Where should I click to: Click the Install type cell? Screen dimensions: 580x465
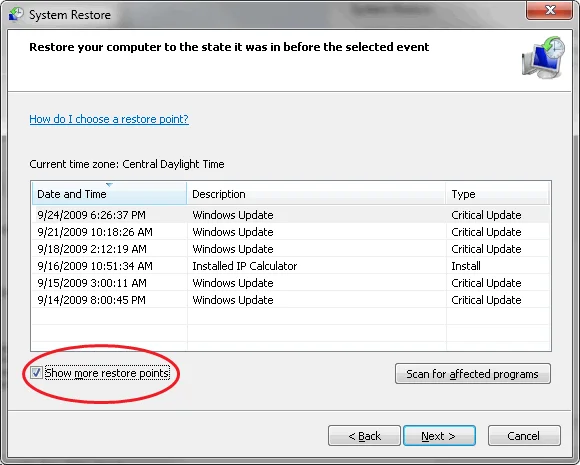coord(466,266)
